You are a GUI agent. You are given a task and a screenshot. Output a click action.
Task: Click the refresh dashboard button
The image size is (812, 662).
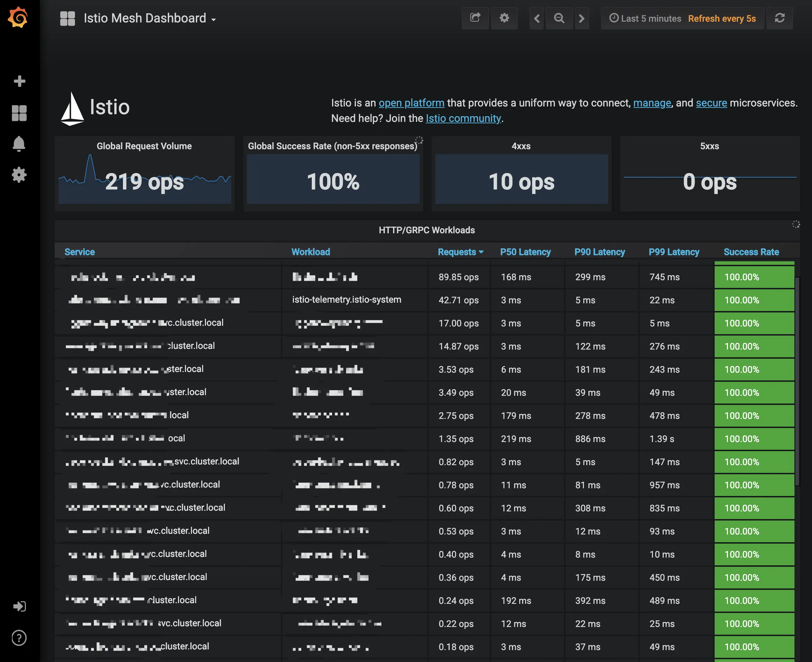[779, 18]
